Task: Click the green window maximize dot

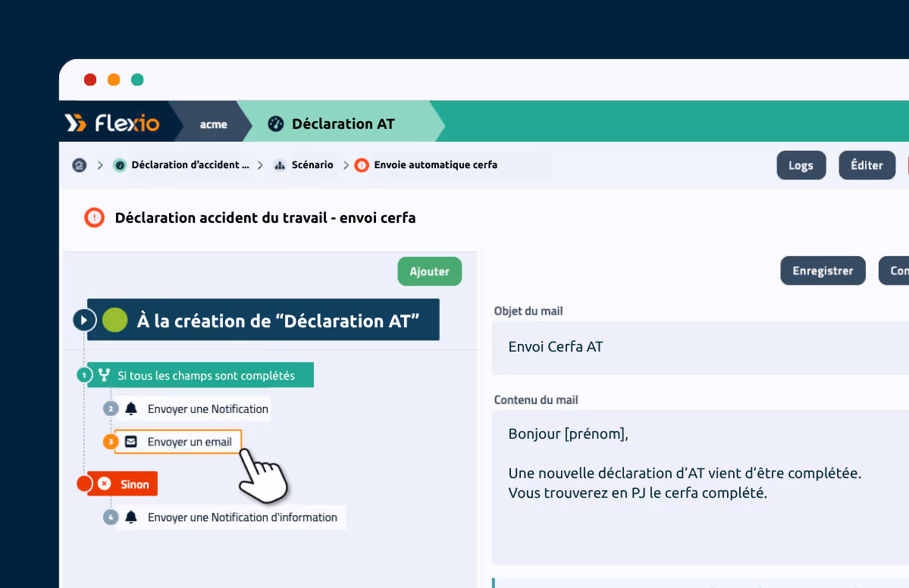Action: [x=137, y=80]
